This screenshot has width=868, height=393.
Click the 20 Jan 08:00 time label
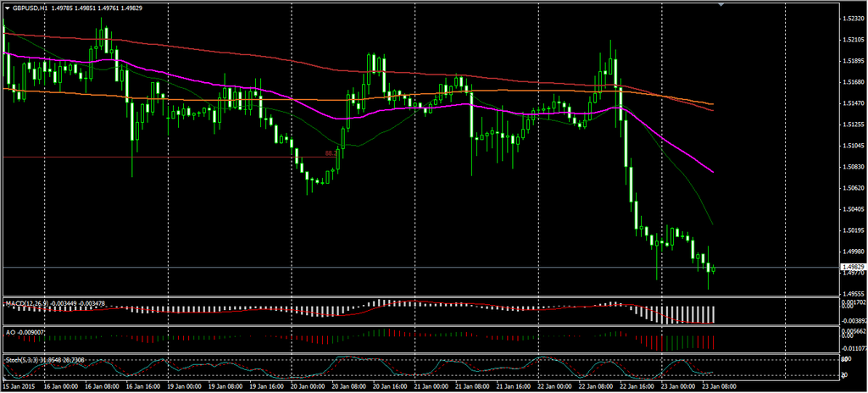(x=348, y=385)
